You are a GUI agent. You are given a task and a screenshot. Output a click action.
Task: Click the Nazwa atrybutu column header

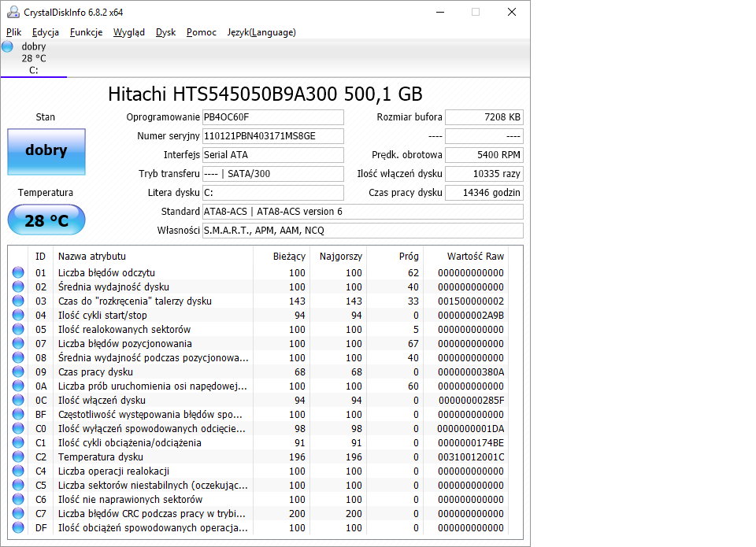152,257
